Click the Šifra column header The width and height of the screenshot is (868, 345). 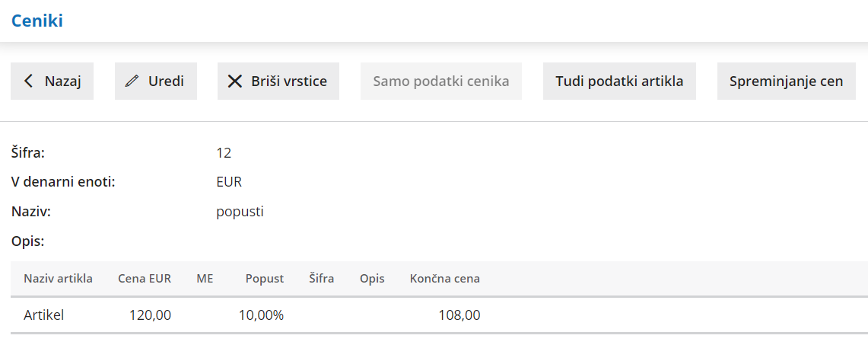tap(321, 279)
